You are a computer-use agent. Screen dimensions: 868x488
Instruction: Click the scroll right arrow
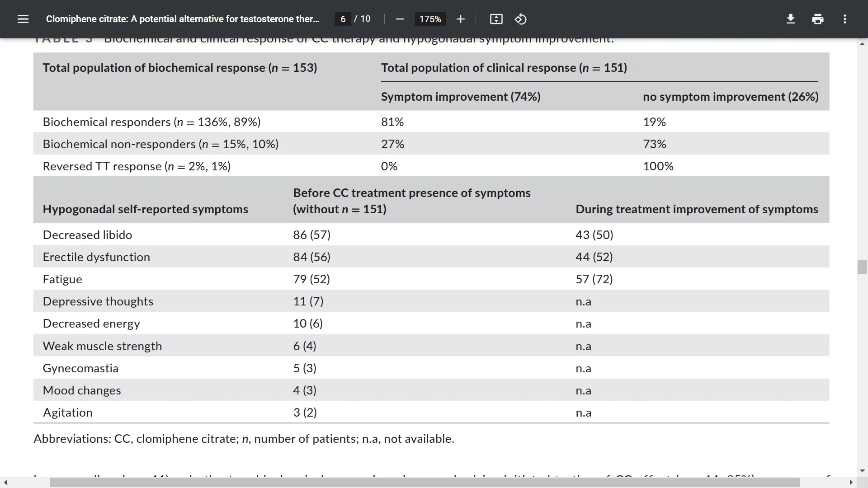851,483
